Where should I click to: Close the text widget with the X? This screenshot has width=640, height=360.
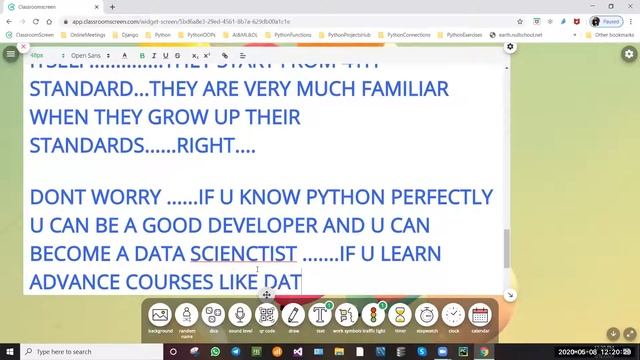point(23,47)
